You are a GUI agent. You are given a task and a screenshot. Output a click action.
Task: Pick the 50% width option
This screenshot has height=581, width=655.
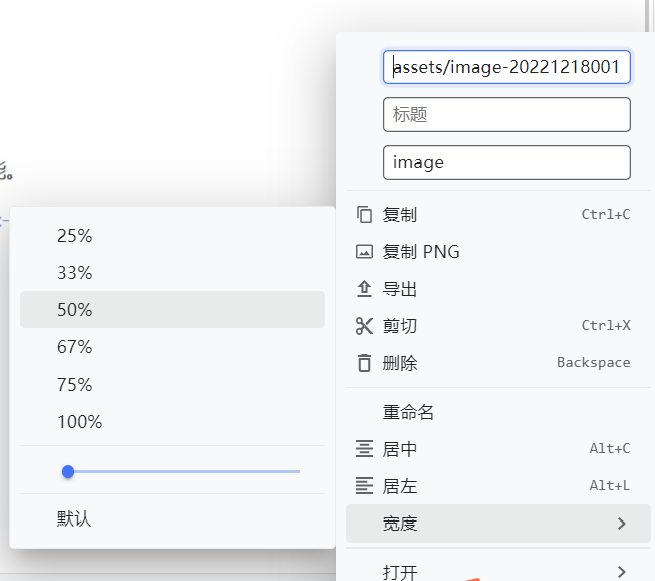click(x=75, y=310)
